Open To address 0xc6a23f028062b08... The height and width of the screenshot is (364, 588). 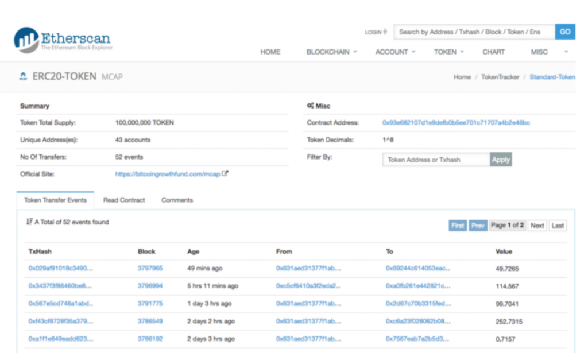418,322
